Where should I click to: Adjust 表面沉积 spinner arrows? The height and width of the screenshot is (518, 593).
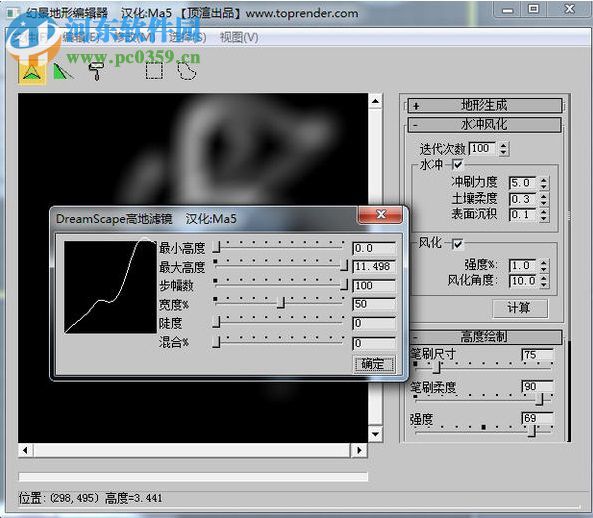(544, 215)
